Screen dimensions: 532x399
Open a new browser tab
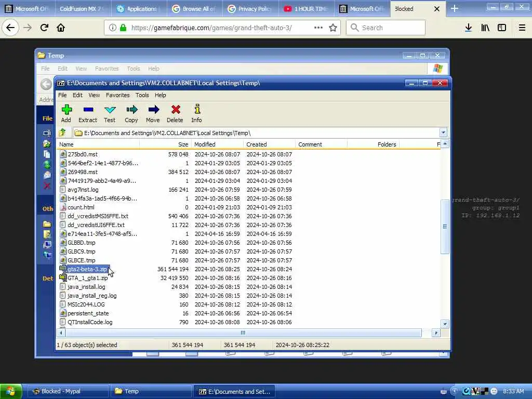coord(455,9)
